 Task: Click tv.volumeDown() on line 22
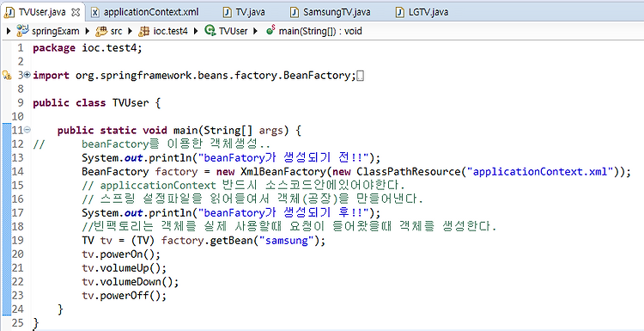(131, 282)
